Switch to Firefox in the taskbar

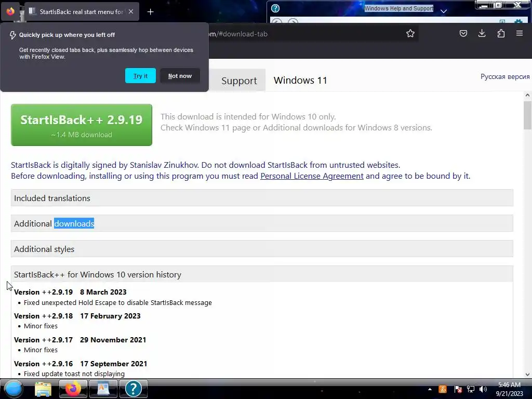tap(73, 389)
